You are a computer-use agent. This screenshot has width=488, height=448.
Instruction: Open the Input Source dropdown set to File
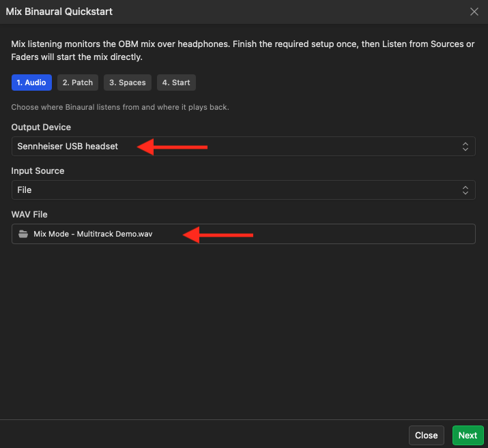244,190
